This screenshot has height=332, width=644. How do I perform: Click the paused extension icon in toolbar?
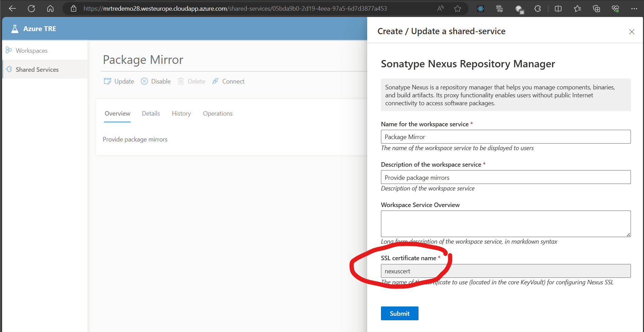coord(519,9)
